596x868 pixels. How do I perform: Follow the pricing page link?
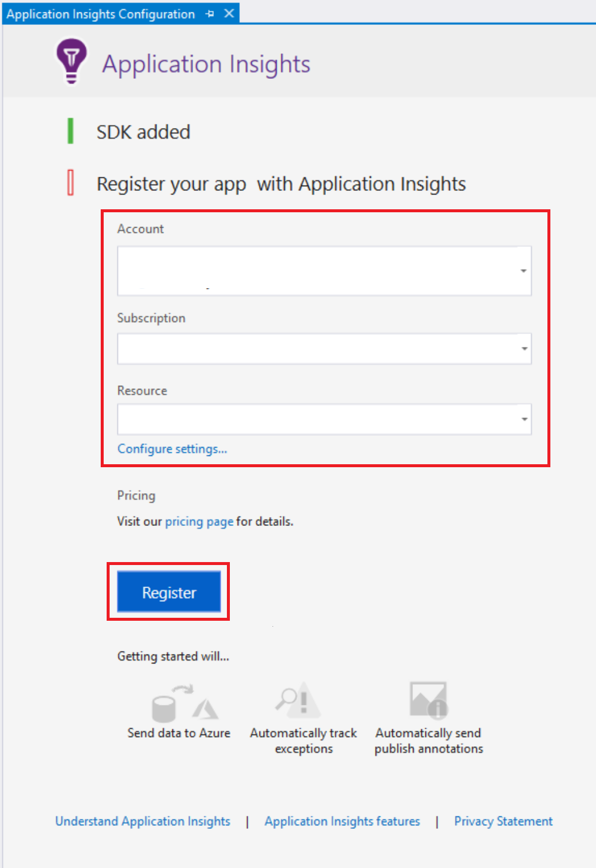pyautogui.click(x=199, y=521)
